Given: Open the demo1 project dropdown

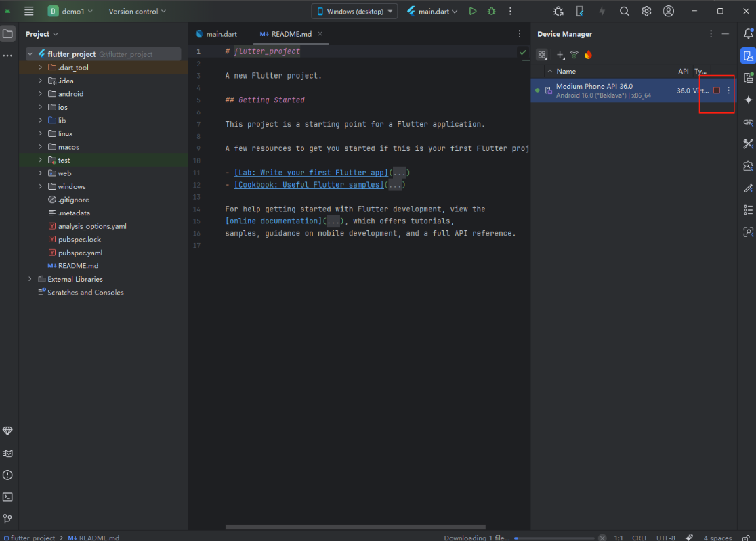Looking at the screenshot, I should click(70, 11).
